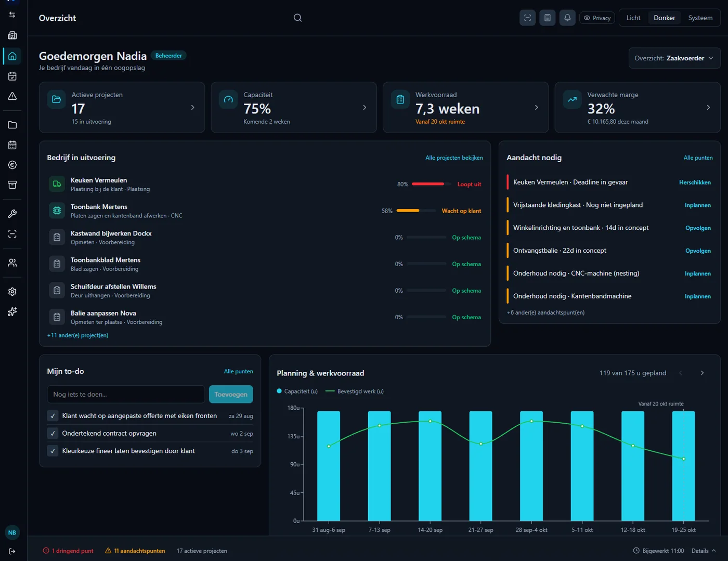Open the wrench maintenance sidebar icon

tap(12, 214)
